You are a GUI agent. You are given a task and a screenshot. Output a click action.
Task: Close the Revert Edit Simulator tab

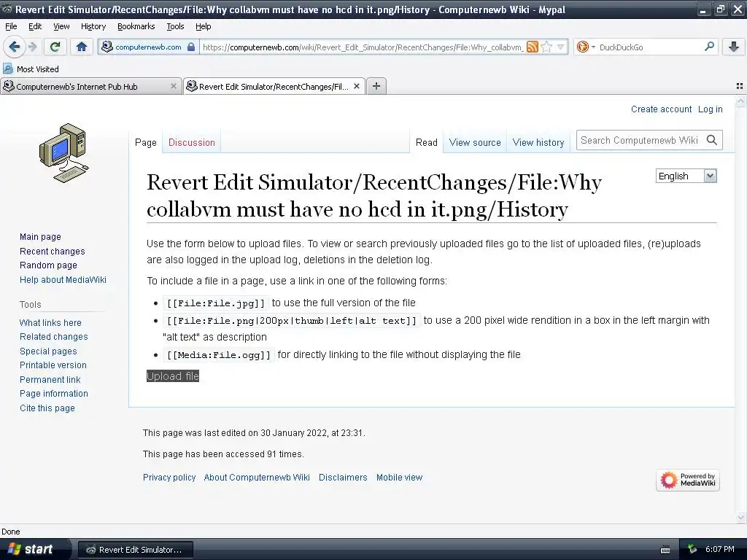(356, 86)
